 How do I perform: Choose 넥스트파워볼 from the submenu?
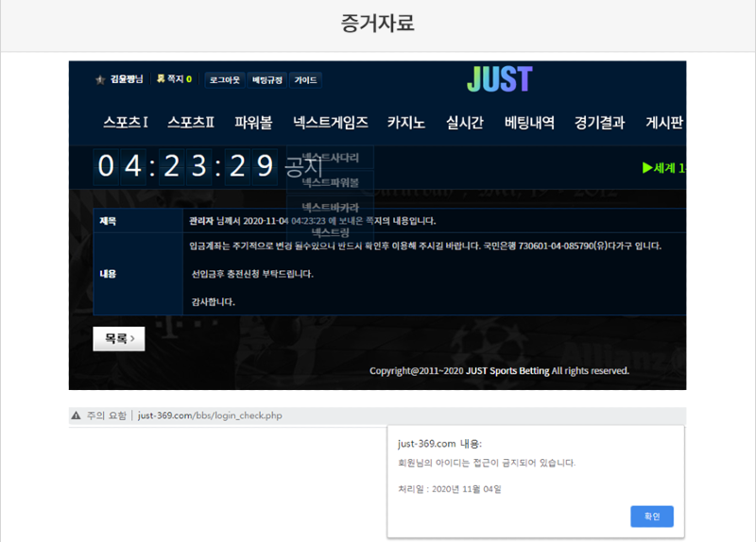tap(330, 182)
